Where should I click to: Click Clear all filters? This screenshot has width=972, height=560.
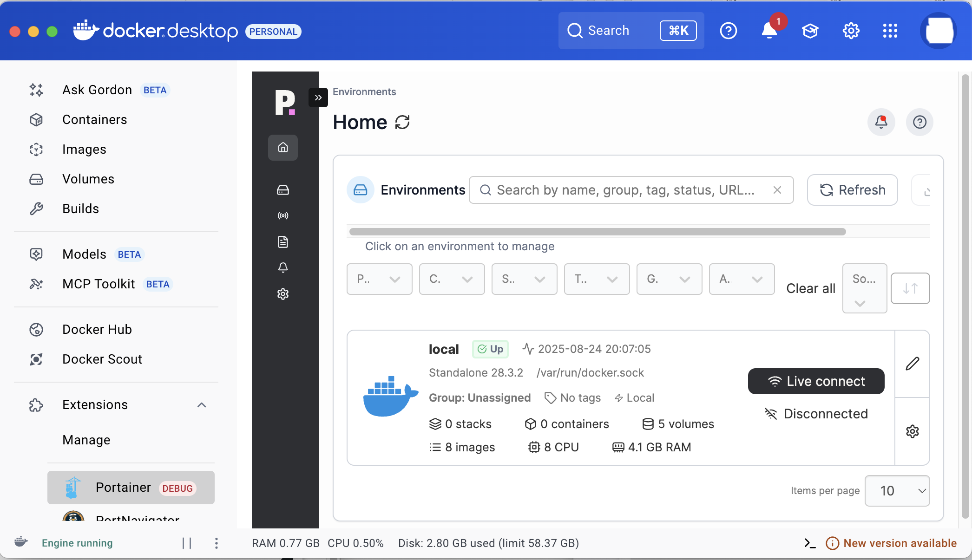811,288
